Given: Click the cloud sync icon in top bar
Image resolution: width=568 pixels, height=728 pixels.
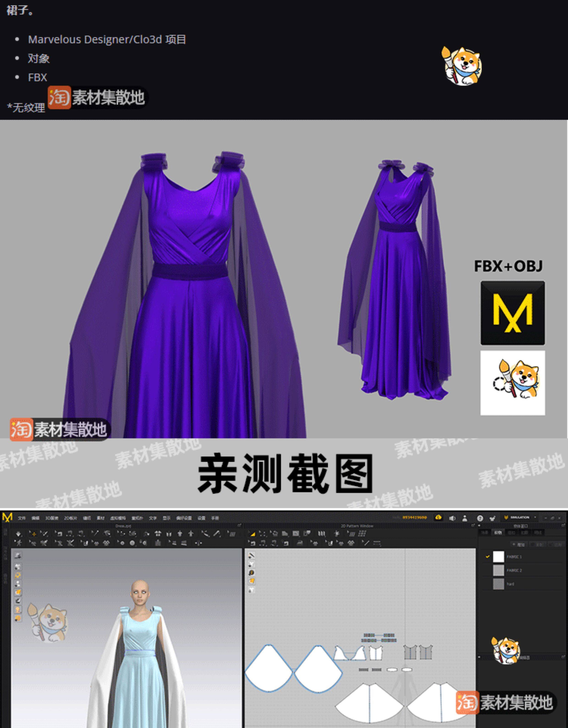Looking at the screenshot, I should click(x=438, y=518).
